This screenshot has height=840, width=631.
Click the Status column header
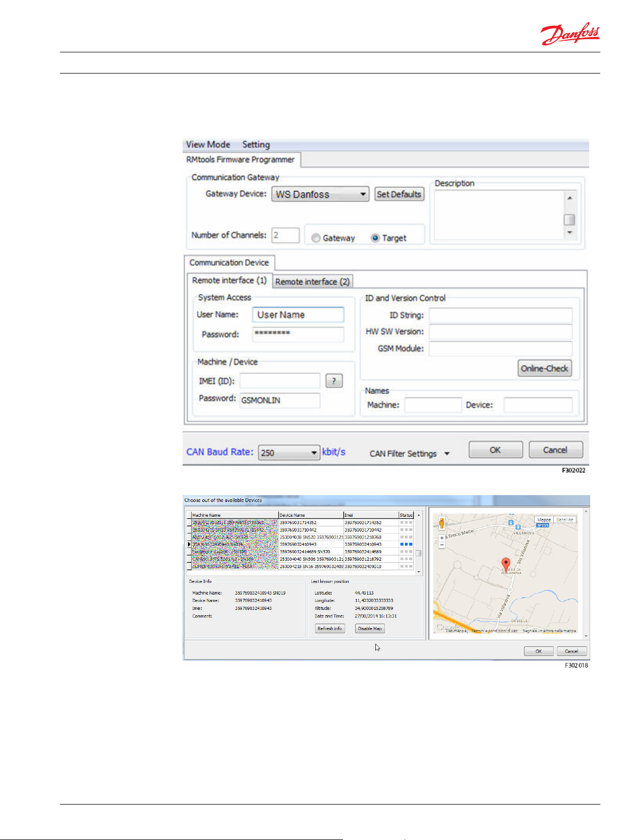point(407,515)
